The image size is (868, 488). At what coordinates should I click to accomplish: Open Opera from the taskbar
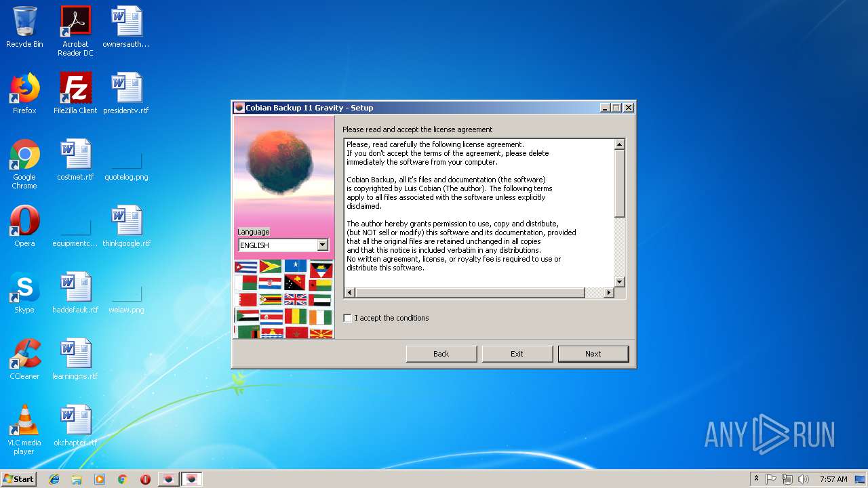click(x=145, y=479)
